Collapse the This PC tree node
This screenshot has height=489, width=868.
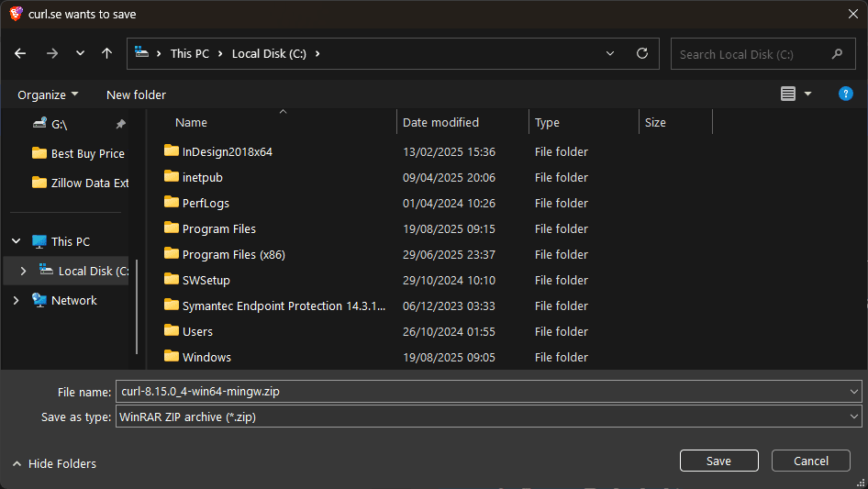16,241
